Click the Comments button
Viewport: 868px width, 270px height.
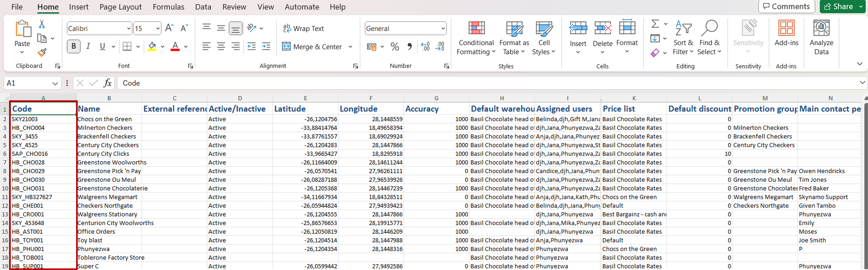pyautogui.click(x=786, y=6)
